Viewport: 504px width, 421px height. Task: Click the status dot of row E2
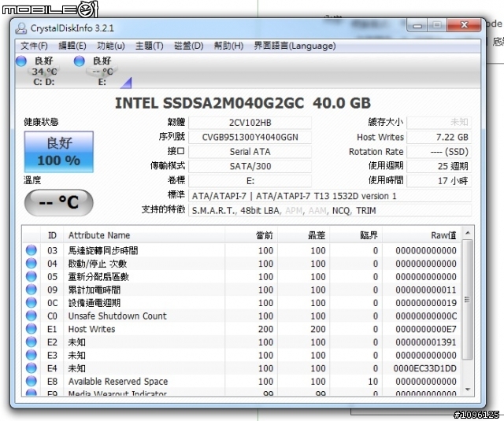(31, 342)
